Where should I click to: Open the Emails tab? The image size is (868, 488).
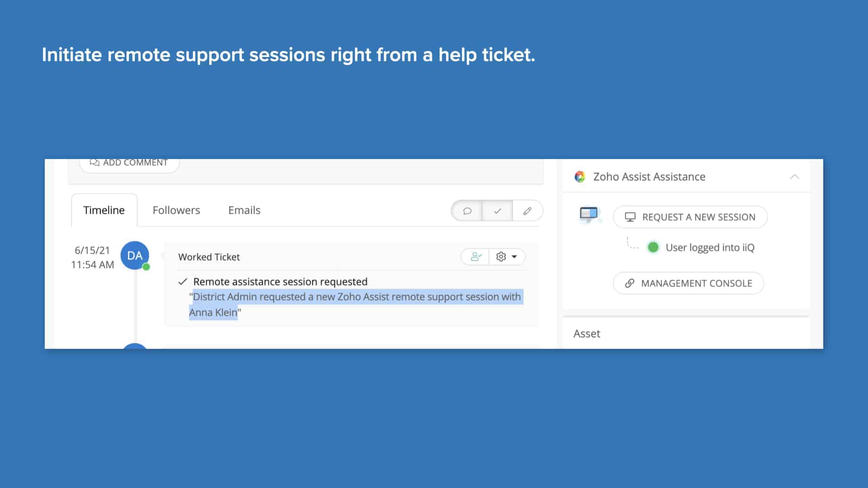point(244,210)
